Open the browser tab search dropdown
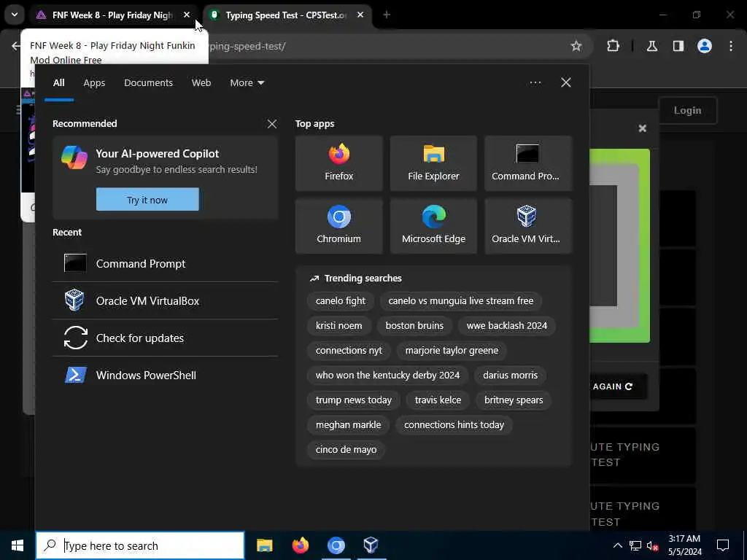This screenshot has width=747, height=560. point(15,15)
